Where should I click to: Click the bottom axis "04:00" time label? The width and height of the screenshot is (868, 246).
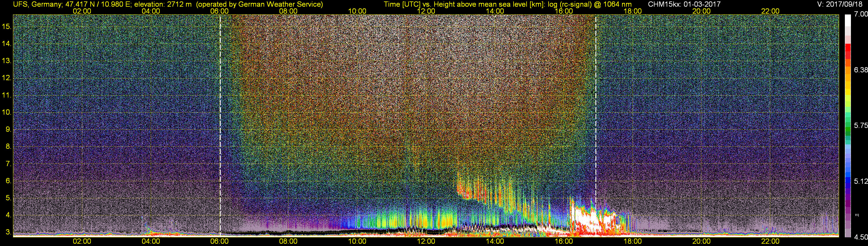151,241
